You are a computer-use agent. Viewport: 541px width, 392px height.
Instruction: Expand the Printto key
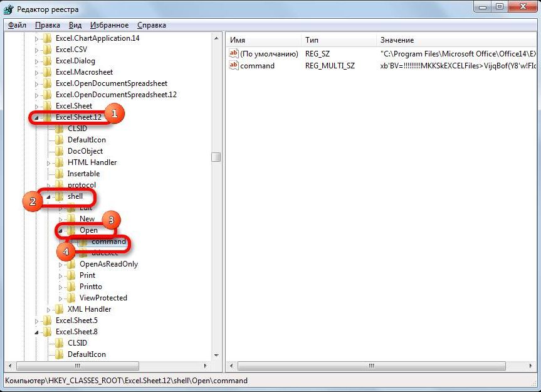pyautogui.click(x=61, y=287)
